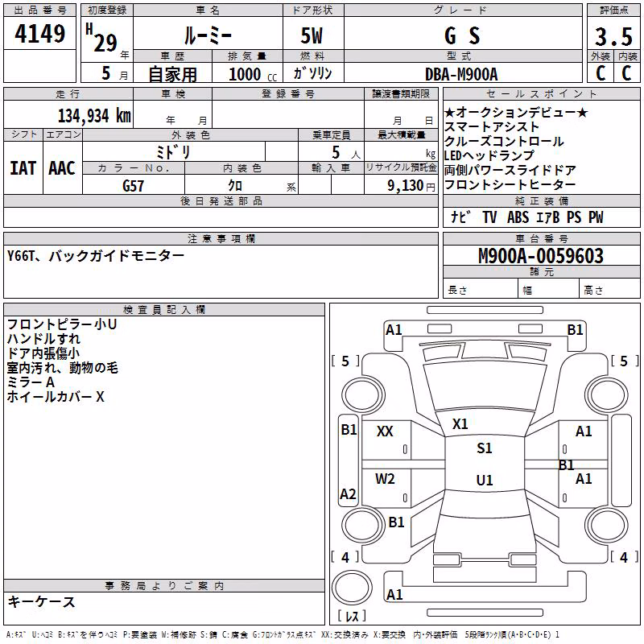
Task: Select the TV equipment entry
Action: (x=489, y=217)
